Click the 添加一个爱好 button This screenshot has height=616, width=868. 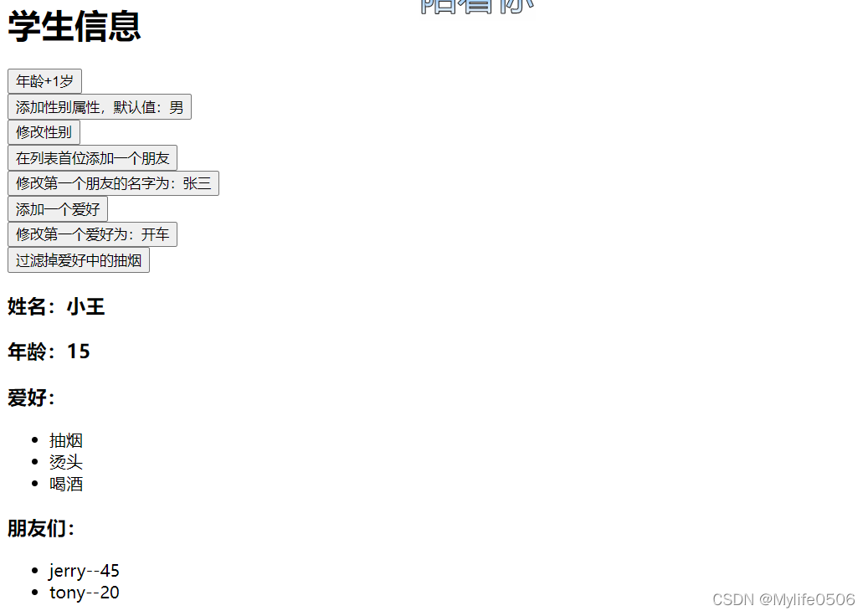pos(58,209)
